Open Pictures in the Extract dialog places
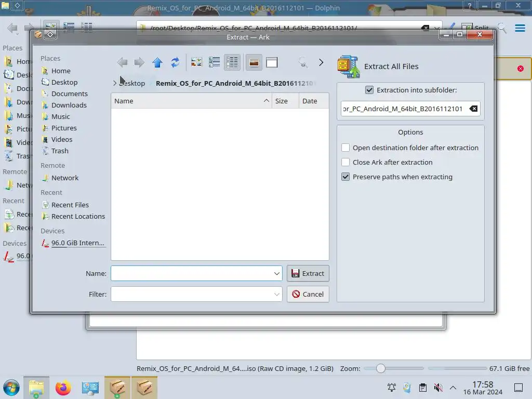 pyautogui.click(x=64, y=128)
